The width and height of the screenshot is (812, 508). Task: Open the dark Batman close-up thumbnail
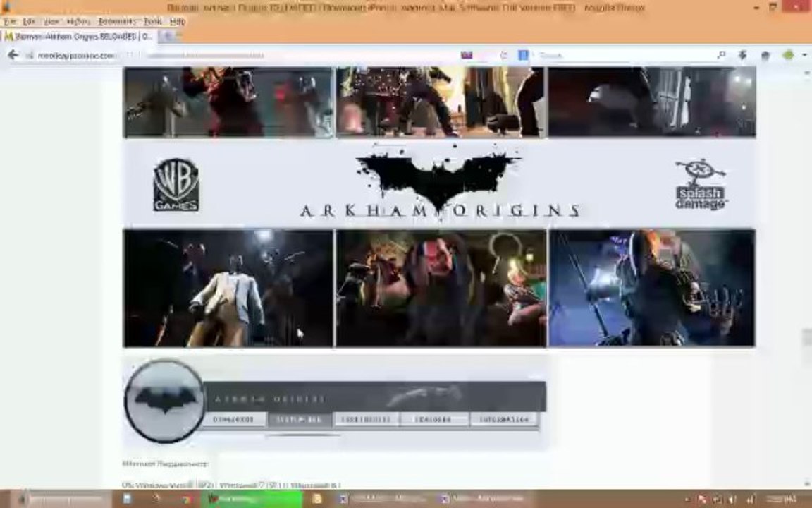pyautogui.click(x=652, y=102)
